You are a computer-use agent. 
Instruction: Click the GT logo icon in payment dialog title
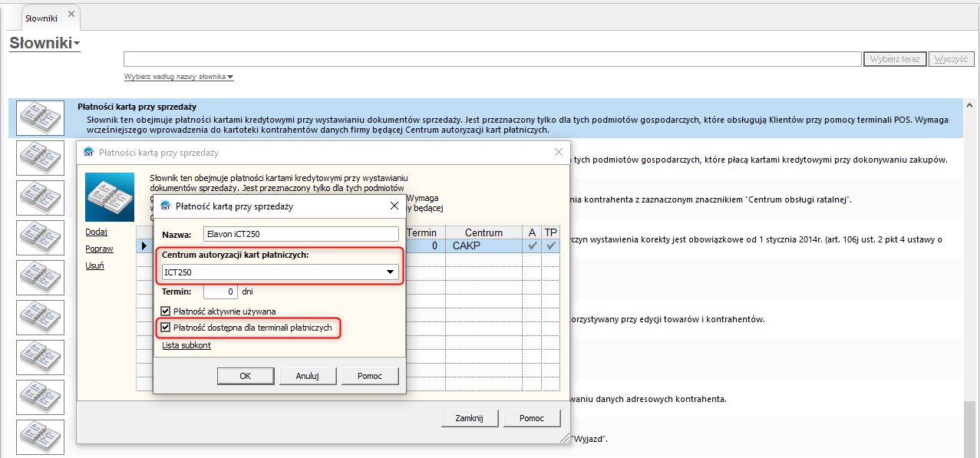[165, 206]
